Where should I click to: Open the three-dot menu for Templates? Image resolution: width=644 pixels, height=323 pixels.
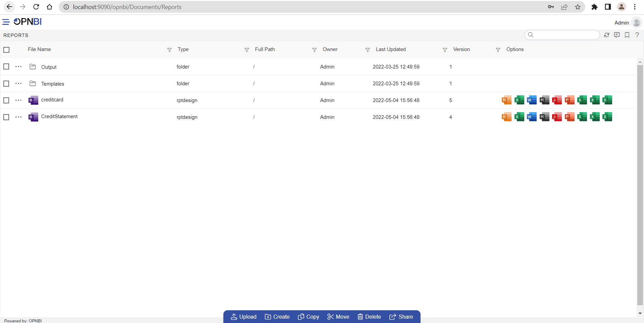click(x=18, y=83)
